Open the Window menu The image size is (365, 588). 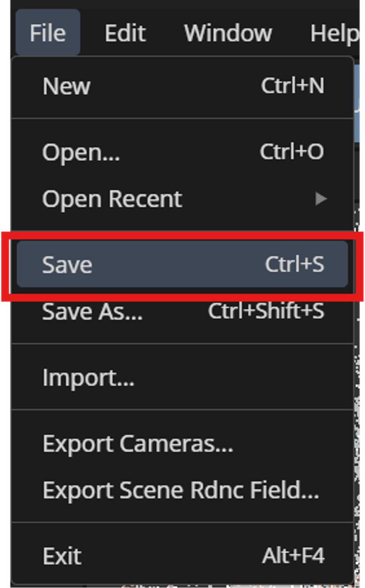coord(227,33)
